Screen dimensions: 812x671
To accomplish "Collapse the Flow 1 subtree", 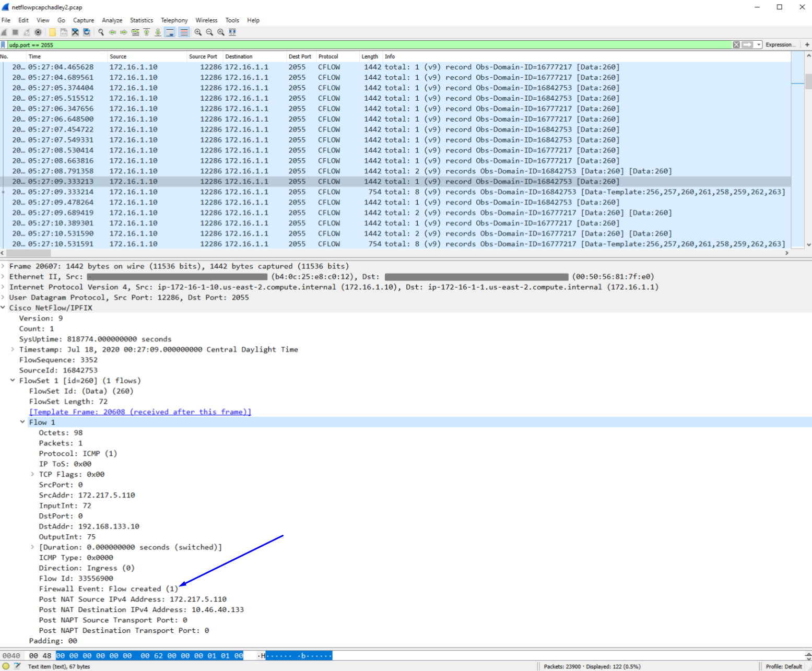I will point(23,422).
